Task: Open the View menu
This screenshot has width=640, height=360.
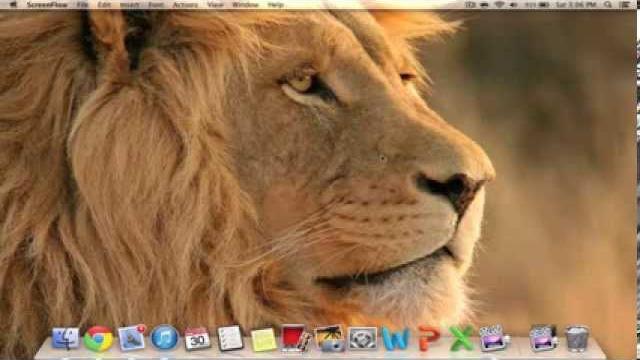Action: (x=215, y=5)
